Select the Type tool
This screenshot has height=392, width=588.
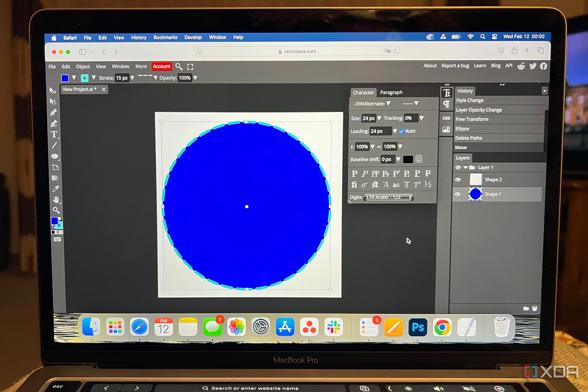(x=54, y=135)
